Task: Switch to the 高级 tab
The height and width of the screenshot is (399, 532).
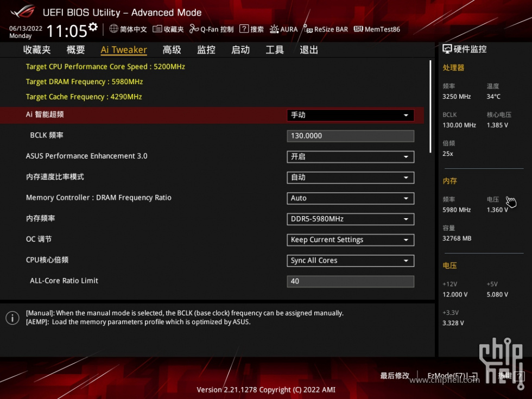Action: [x=172, y=50]
